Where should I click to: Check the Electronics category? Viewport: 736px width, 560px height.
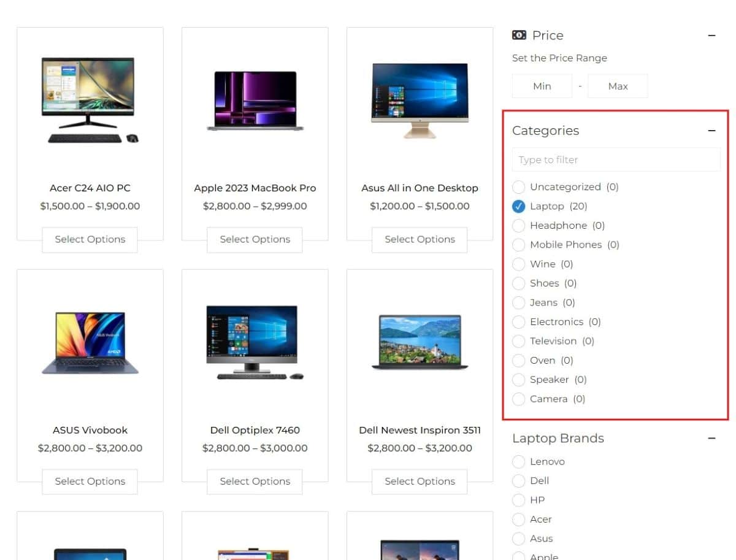[519, 322]
